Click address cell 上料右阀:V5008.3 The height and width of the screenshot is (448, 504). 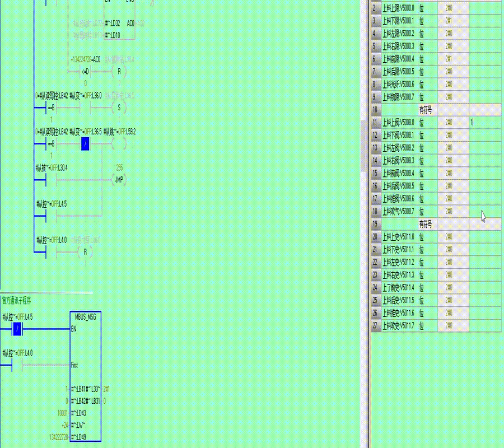[399, 160]
